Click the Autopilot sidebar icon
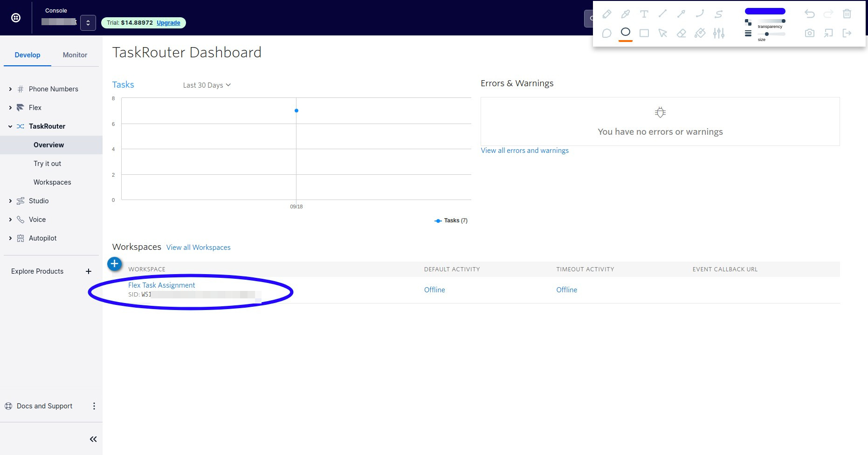Screen dimensions: 868x455 coord(21,238)
